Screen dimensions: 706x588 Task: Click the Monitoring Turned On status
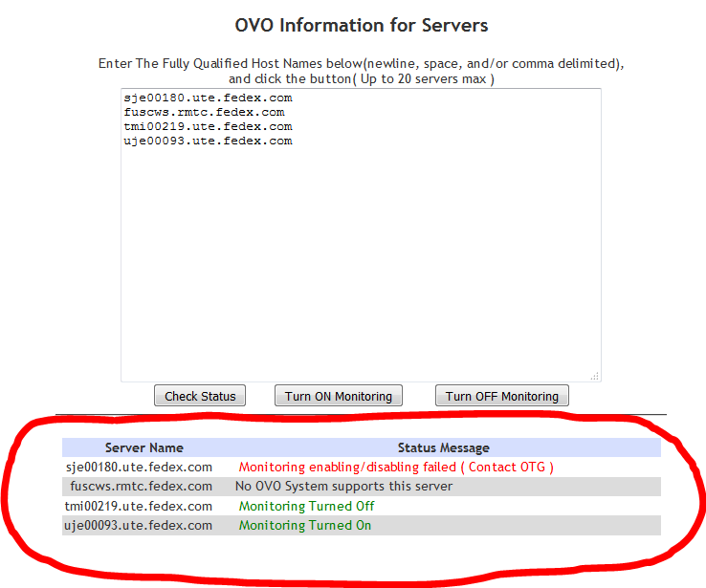(305, 525)
